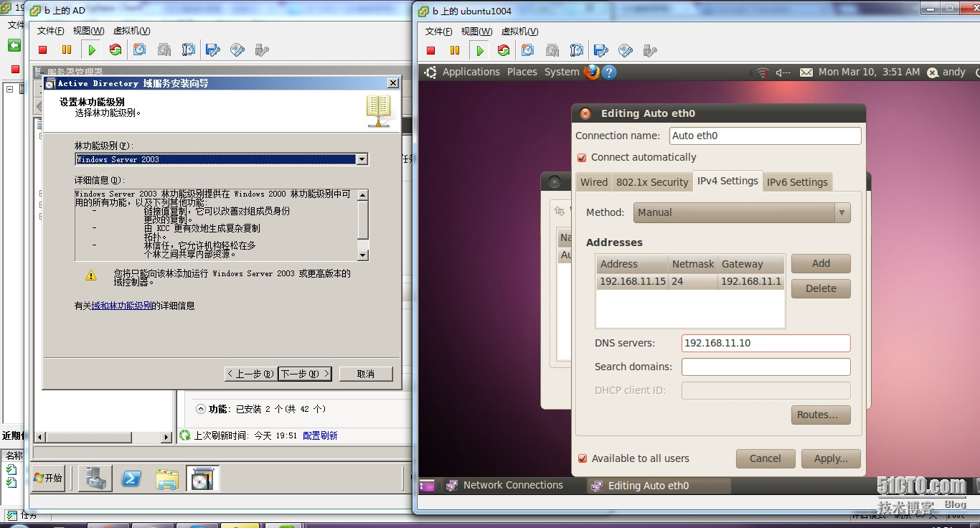Switch to the Wired tab
Screen dimensions: 980x528
[x=594, y=182]
